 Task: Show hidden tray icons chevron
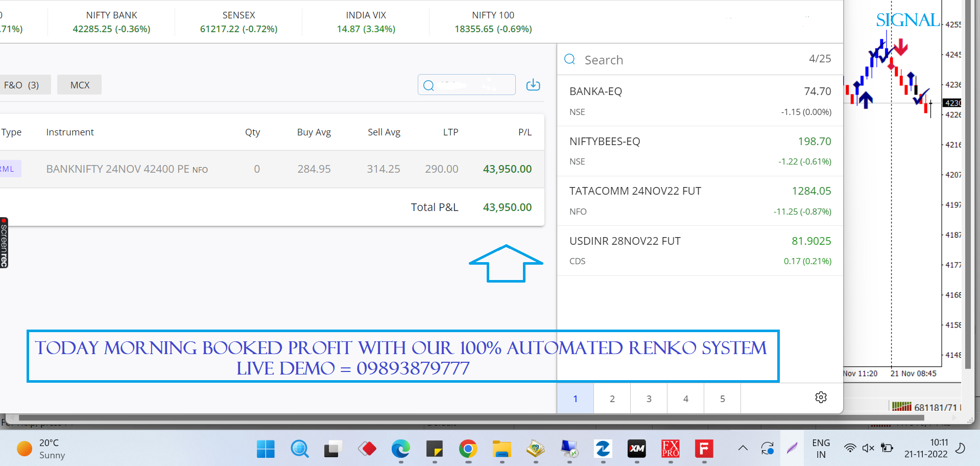click(x=743, y=448)
